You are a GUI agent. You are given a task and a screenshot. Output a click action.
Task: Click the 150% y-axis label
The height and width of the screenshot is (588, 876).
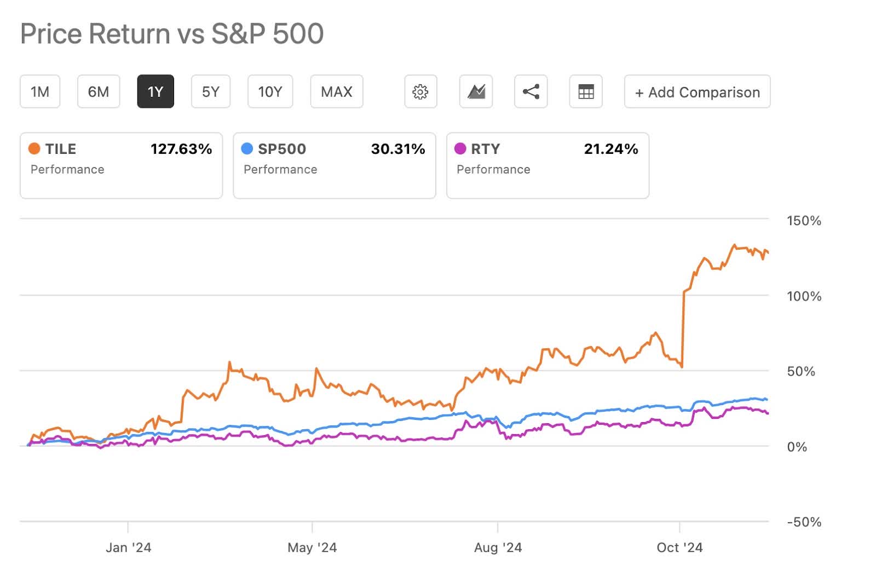pos(804,221)
